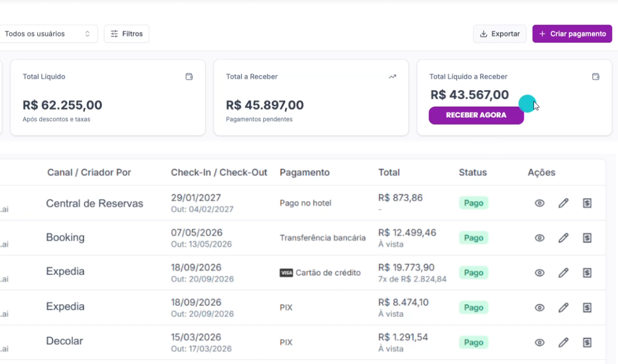Click the wallet icon on Total Líquido a Receber
Image resolution: width=618 pixels, height=364 pixels.
tap(596, 77)
